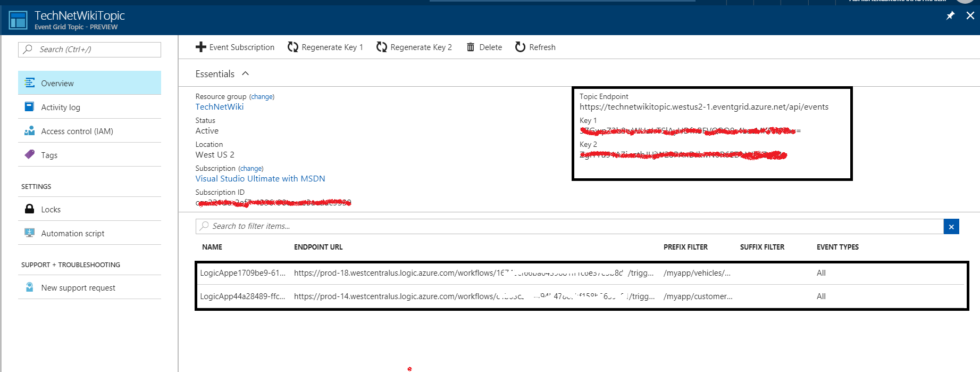Open subscription LogicApp44a28489-ffc...
Viewport: 980px width, 372px height.
coord(242,296)
